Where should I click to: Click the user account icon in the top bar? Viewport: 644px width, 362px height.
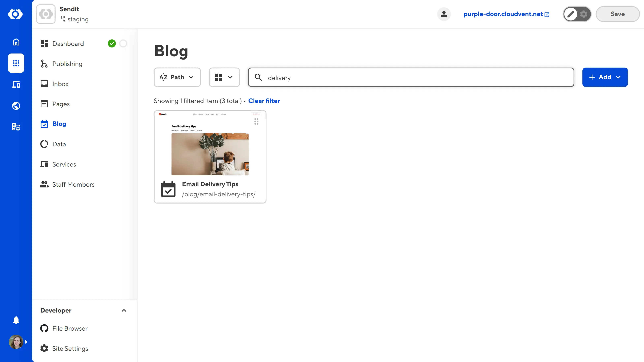click(x=444, y=14)
